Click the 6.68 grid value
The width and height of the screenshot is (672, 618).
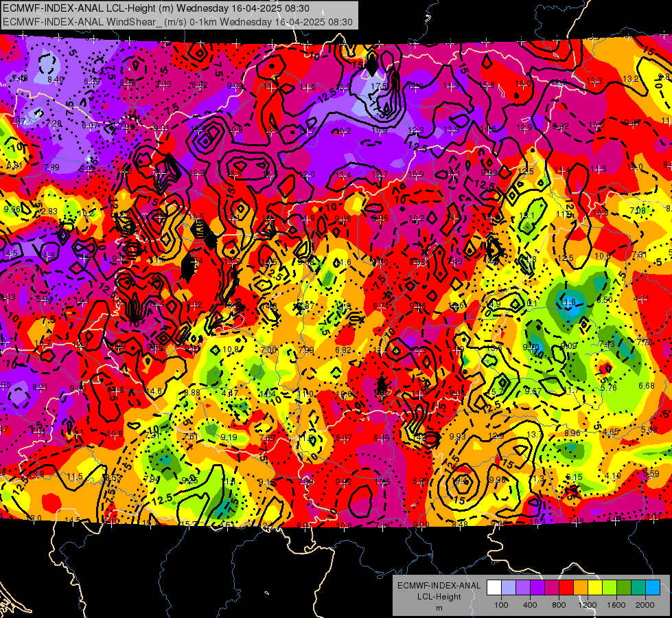(647, 386)
